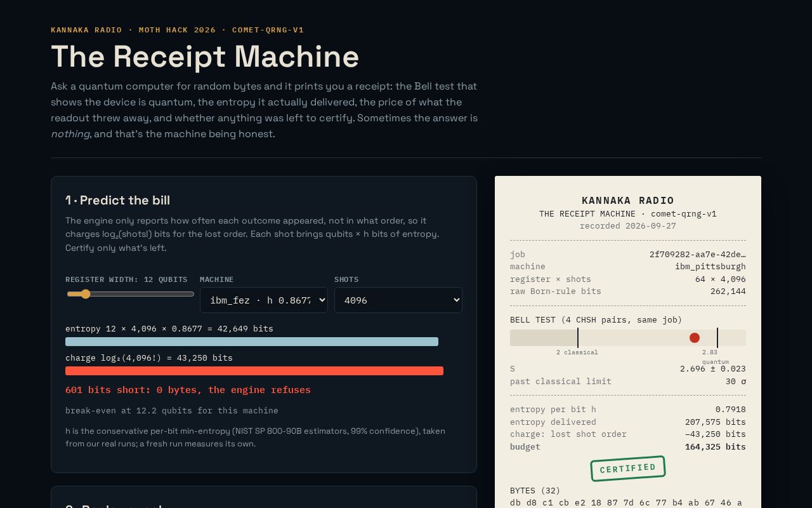Click the "break-even at 12.2 qubits" note
The width and height of the screenshot is (812, 508).
pos(172,411)
